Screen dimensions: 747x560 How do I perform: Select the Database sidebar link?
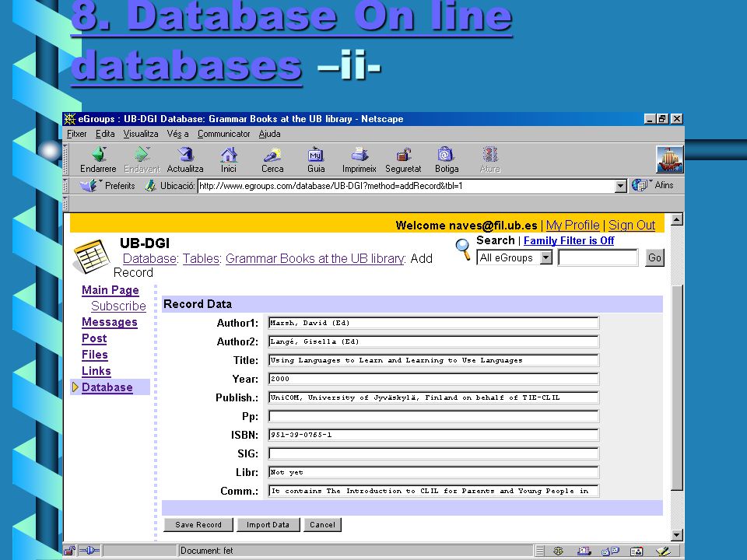(x=107, y=387)
